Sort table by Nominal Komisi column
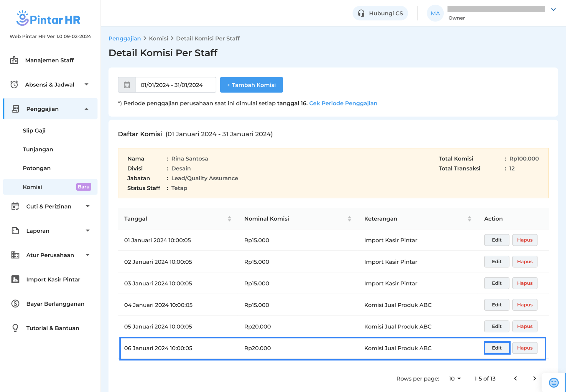Viewport: 566px width, 392px height. pos(349,219)
